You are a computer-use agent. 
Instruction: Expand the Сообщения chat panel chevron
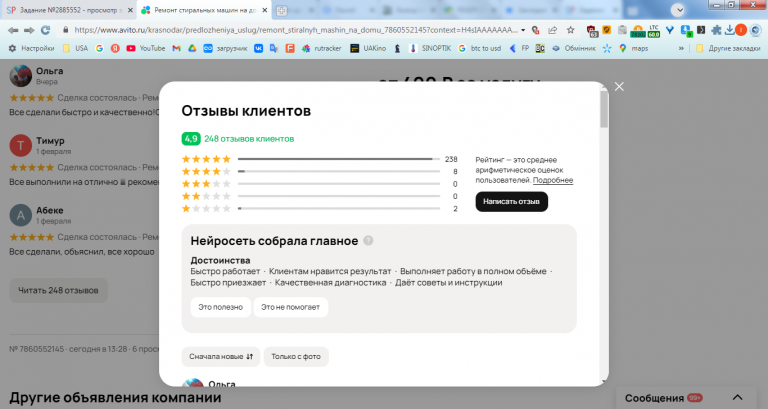[x=737, y=398]
